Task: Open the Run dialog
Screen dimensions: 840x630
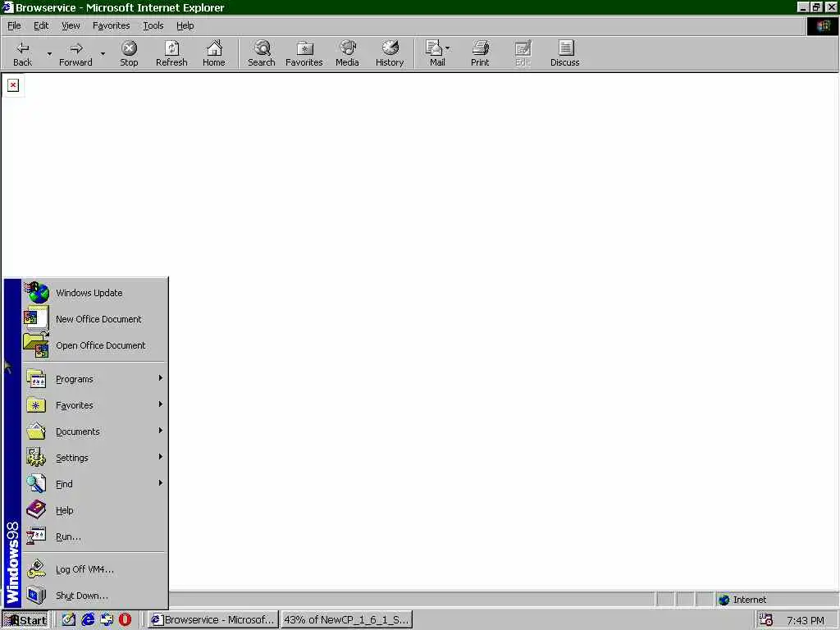Action: pyautogui.click(x=94, y=536)
